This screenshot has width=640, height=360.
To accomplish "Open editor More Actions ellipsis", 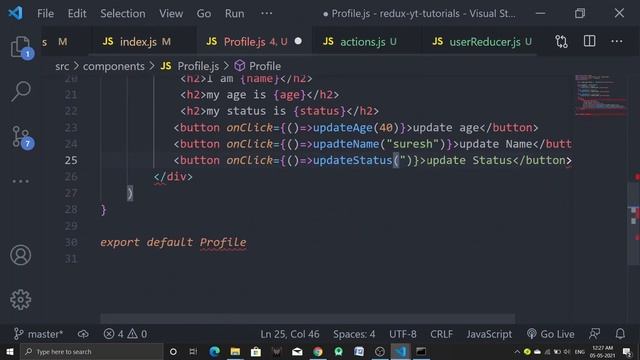I will [617, 41].
